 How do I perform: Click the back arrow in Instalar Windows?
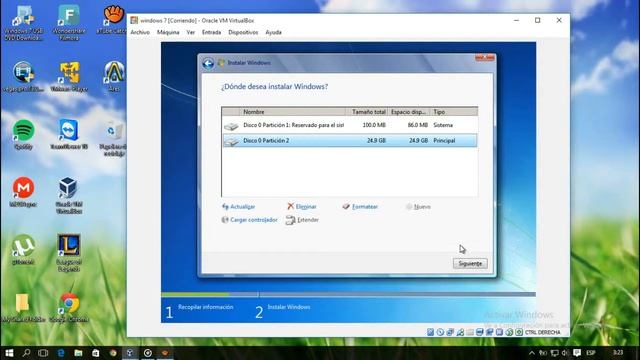pos(208,63)
